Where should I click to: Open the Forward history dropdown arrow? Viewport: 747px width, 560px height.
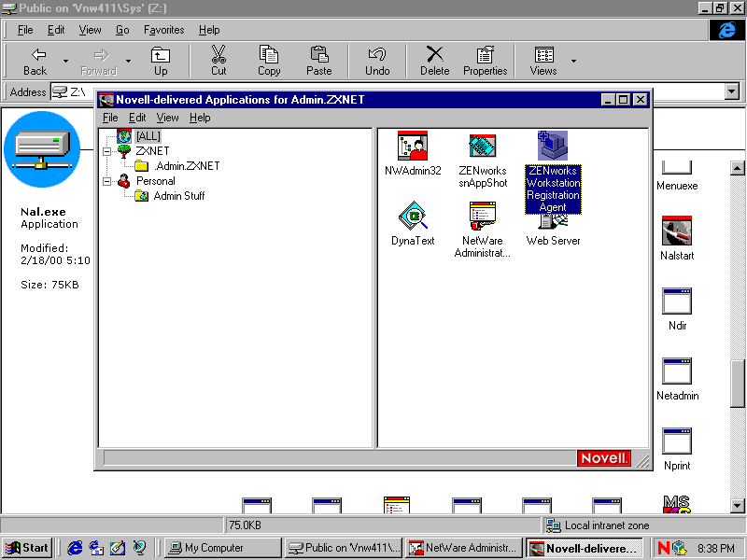coord(128,61)
